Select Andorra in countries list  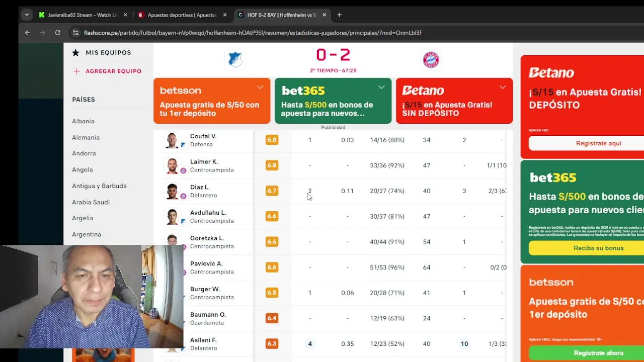tap(84, 153)
